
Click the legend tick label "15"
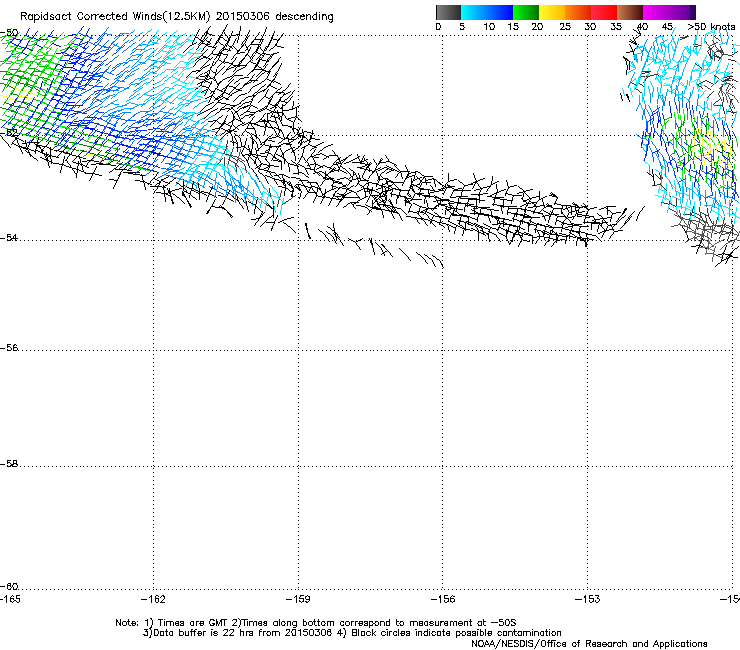513,27
